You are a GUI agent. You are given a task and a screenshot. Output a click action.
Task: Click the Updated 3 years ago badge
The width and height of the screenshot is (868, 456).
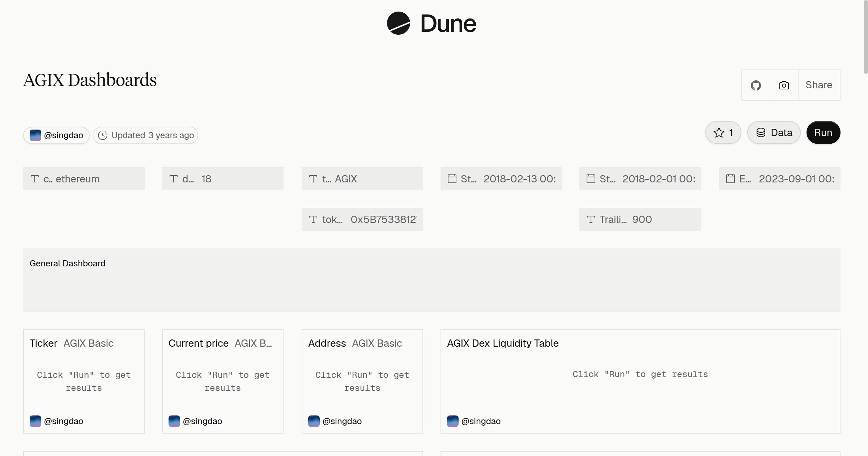(x=145, y=135)
